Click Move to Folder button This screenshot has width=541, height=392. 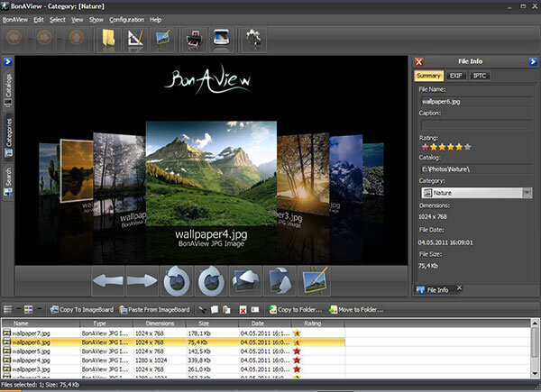(354, 309)
